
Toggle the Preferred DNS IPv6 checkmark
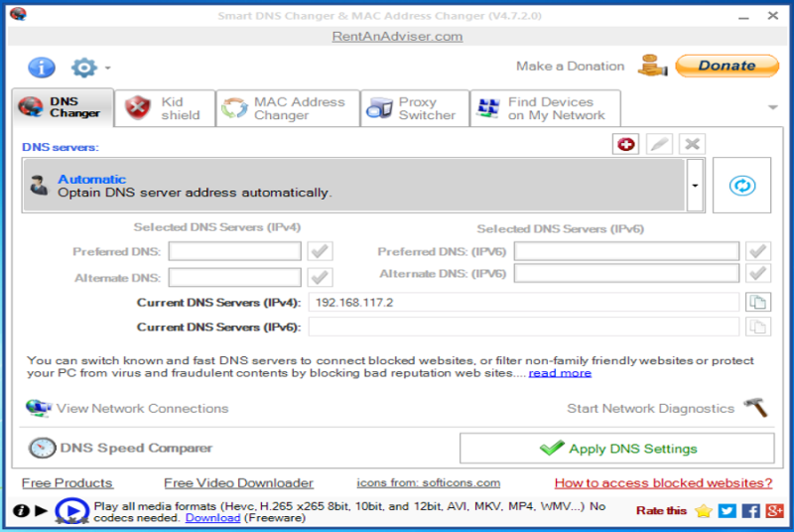(758, 251)
